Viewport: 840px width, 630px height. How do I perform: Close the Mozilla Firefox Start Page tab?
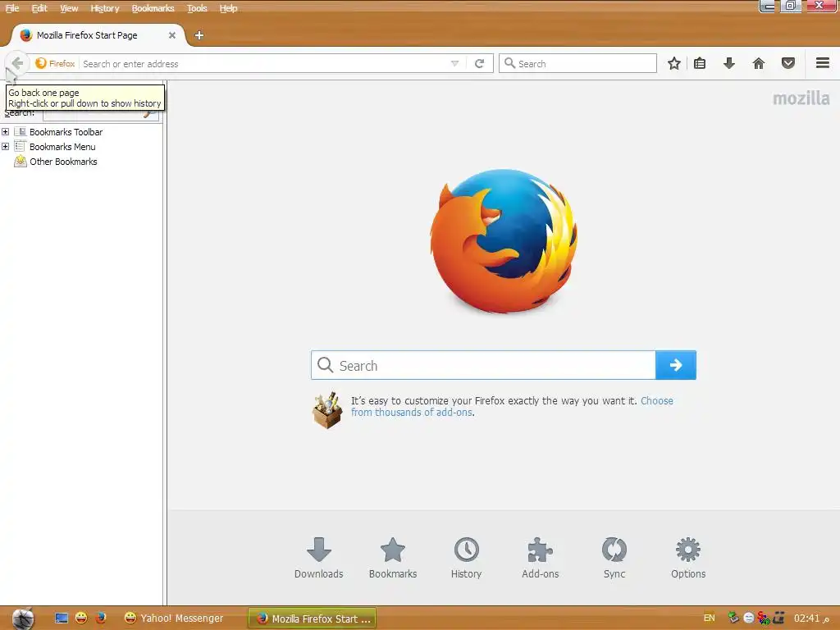(172, 35)
